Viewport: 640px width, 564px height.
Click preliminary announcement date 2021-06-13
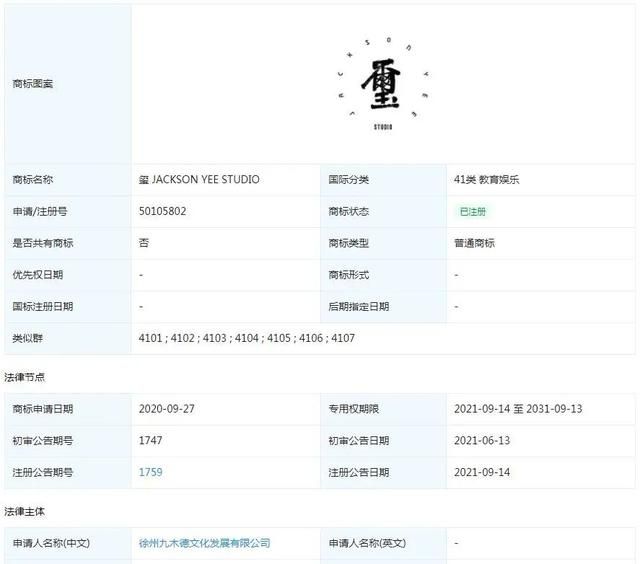click(x=482, y=440)
